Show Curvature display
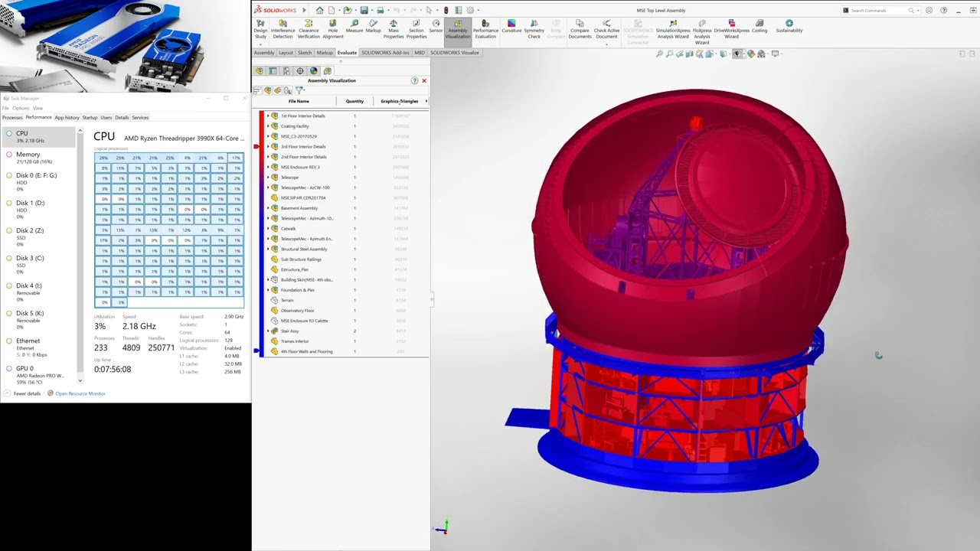The width and height of the screenshot is (980, 551). coord(511,26)
